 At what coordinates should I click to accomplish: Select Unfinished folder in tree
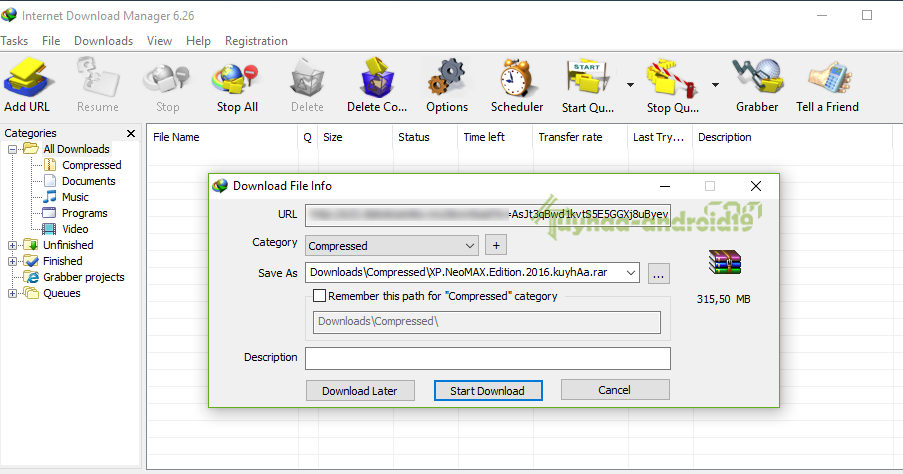point(68,245)
